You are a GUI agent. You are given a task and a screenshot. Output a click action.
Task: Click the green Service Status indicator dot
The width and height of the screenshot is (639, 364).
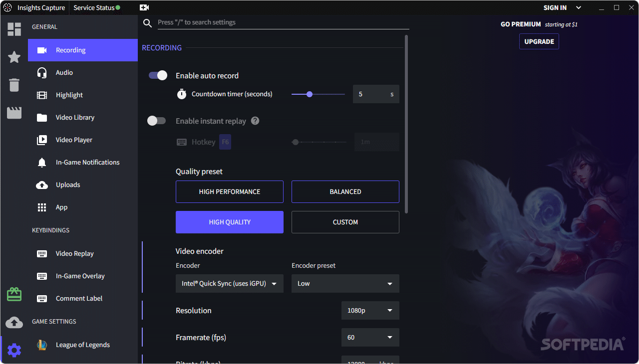click(x=118, y=7)
